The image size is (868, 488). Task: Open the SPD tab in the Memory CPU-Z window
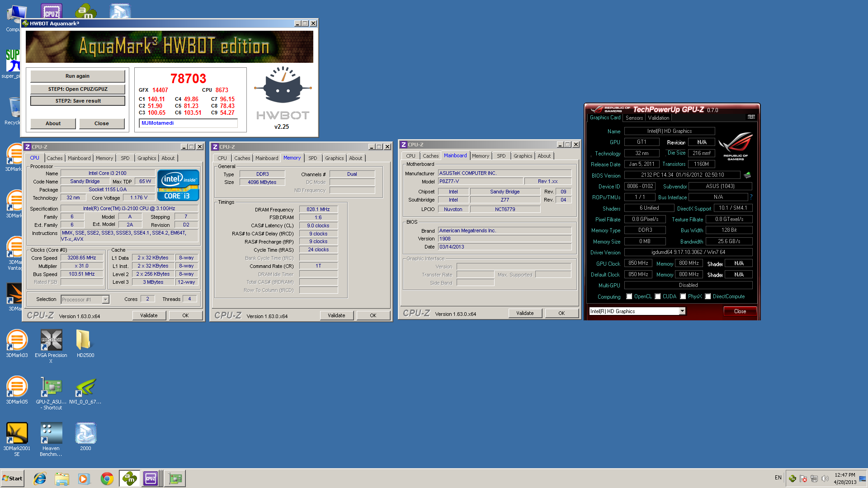click(313, 158)
